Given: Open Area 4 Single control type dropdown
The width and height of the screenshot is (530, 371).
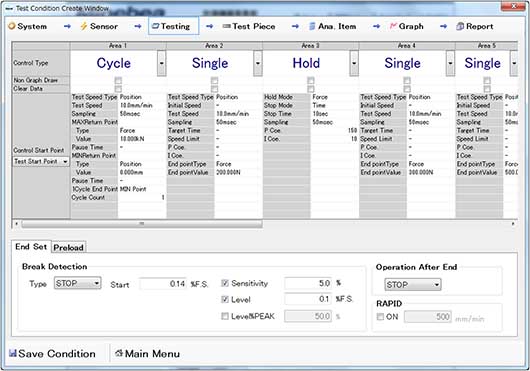Looking at the screenshot, I should [450, 63].
